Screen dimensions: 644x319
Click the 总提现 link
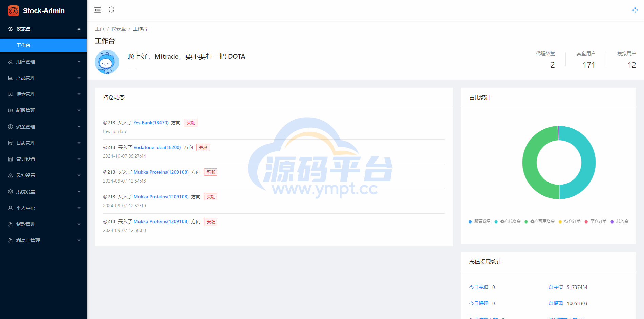point(556,303)
